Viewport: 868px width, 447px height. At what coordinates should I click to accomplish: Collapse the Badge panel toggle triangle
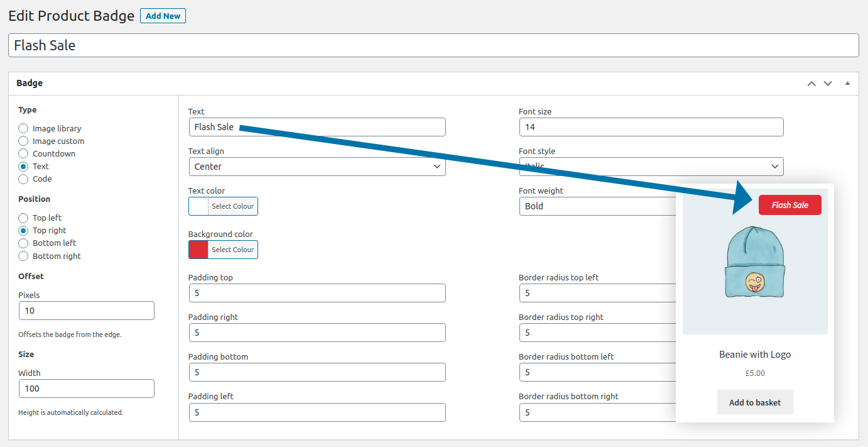tap(847, 84)
